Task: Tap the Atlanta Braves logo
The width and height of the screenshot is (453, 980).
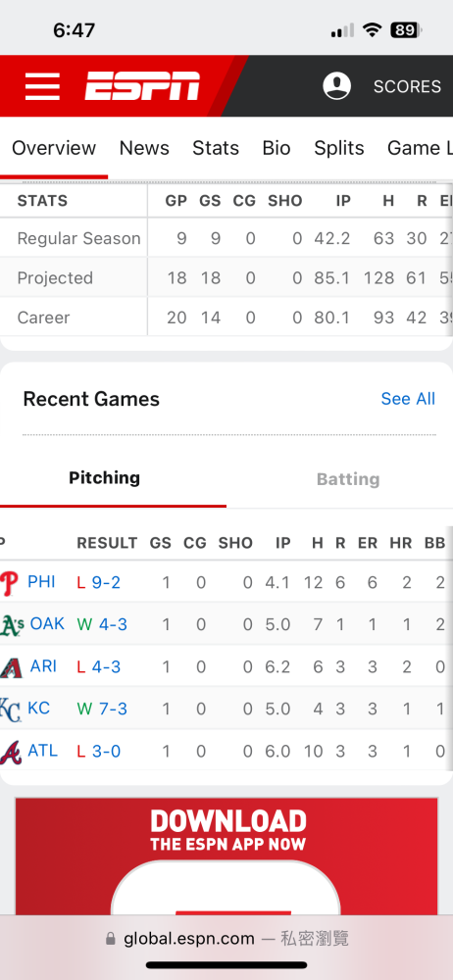Action: [11, 752]
